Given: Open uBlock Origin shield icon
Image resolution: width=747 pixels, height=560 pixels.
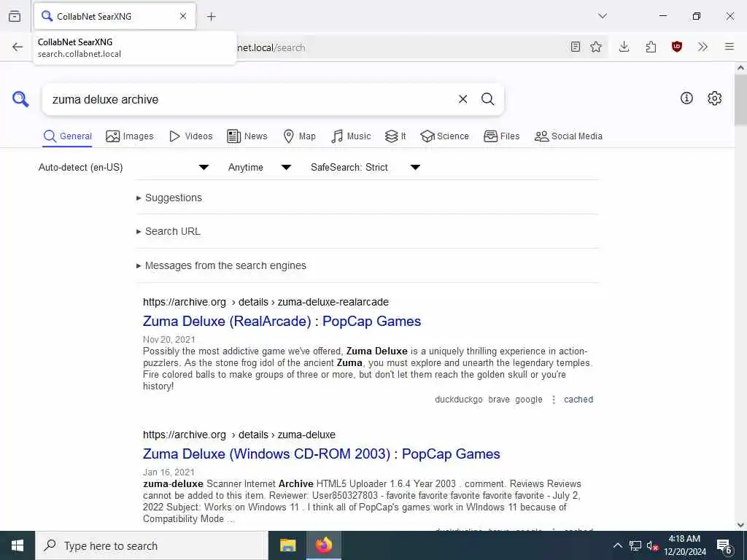Looking at the screenshot, I should tap(677, 47).
